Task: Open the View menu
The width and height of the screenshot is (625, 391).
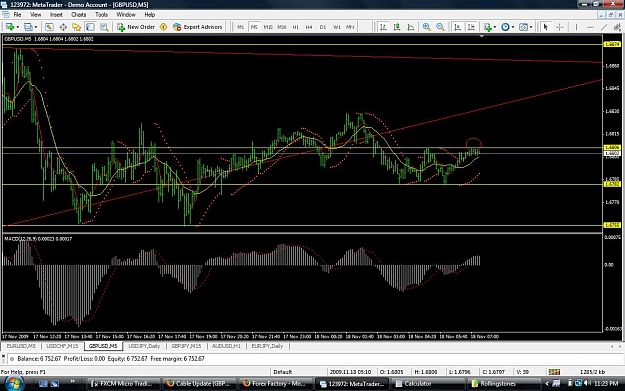Action: 35,15
